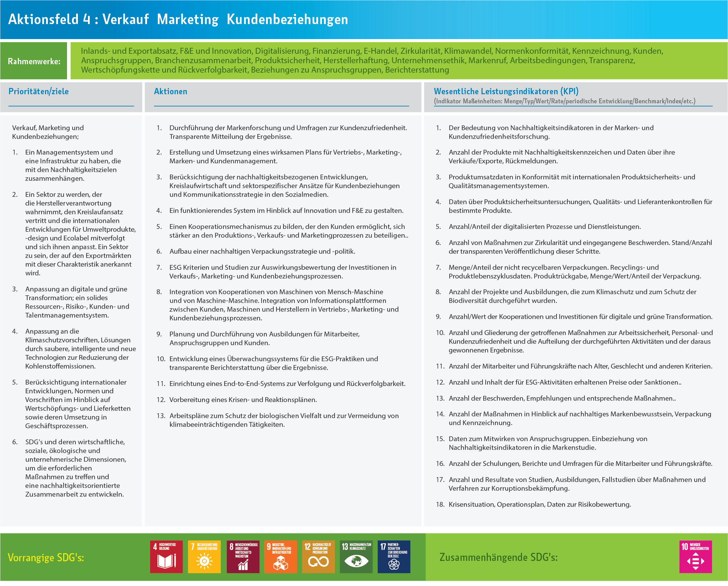Select KPI 15 Daten zum Mitwirken von Anspruchsgruppen

541,443
